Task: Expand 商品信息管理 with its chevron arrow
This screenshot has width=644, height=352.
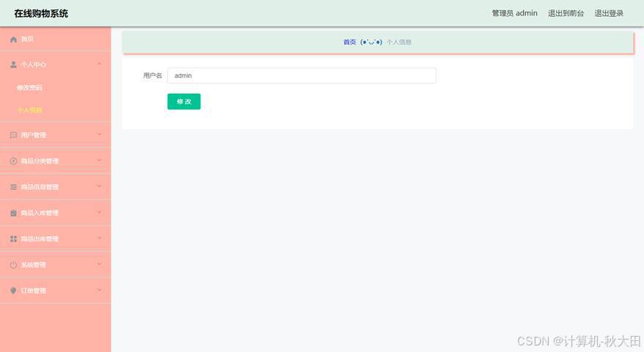Action: click(x=99, y=186)
